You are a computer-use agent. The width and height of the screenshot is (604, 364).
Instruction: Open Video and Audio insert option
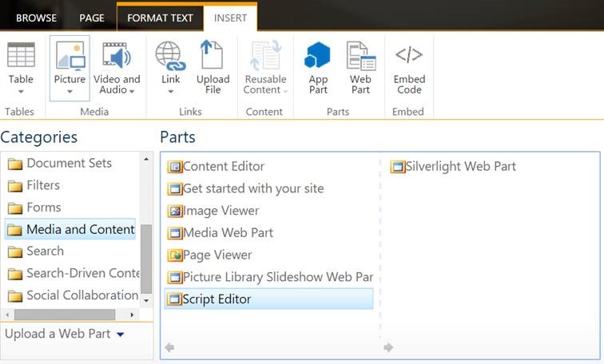(117, 68)
